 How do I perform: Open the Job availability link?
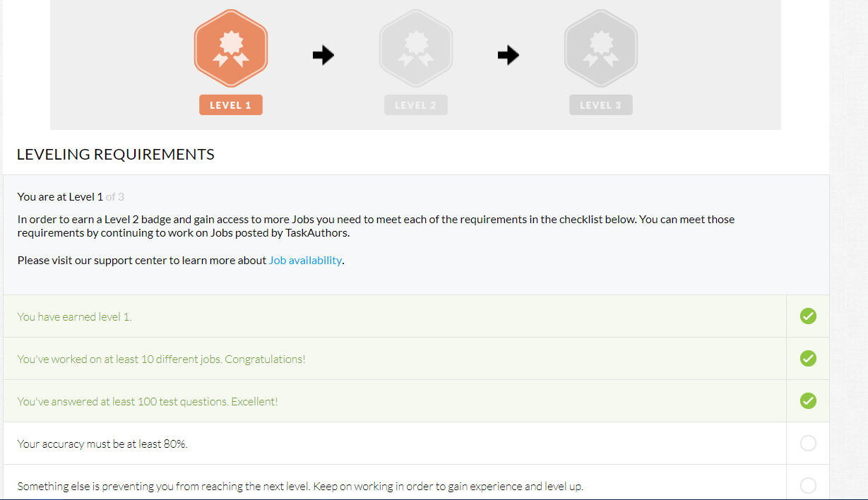click(305, 260)
